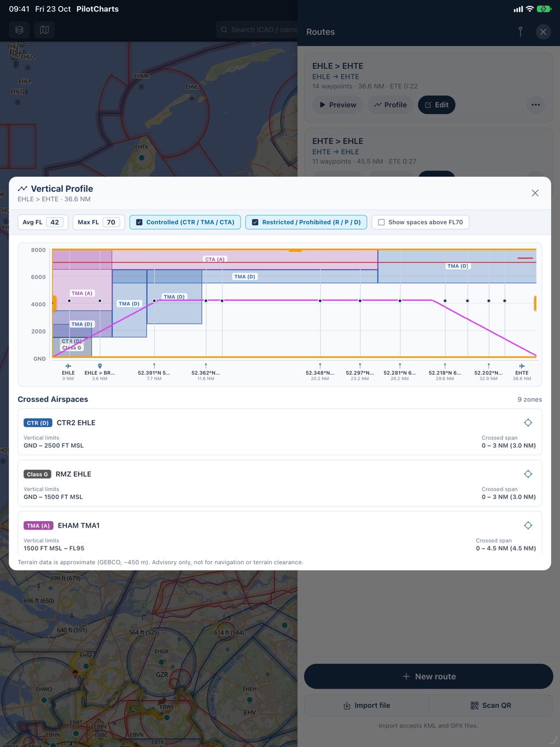Screen dimensions: 560x747
Task: Tap the pin icon in Routes header
Action: click(520, 32)
